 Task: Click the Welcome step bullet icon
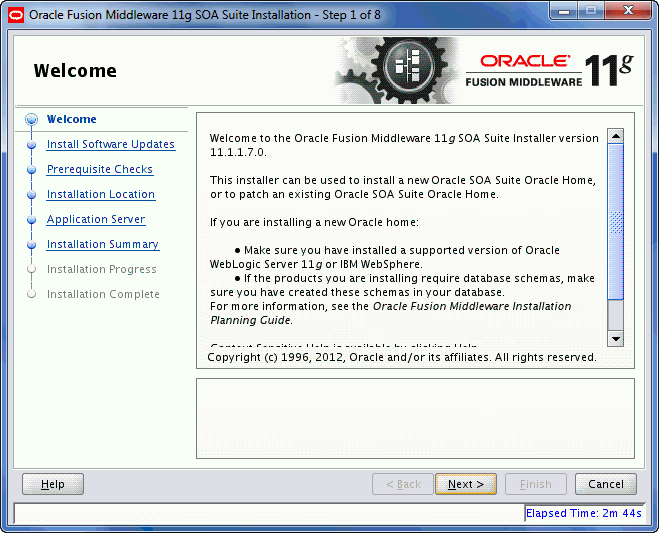(32, 120)
